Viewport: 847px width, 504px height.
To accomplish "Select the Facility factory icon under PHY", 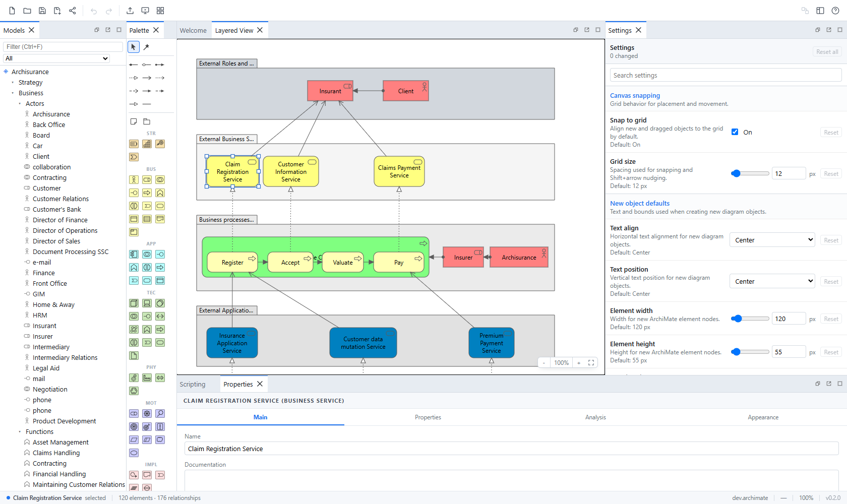I will pos(147,377).
